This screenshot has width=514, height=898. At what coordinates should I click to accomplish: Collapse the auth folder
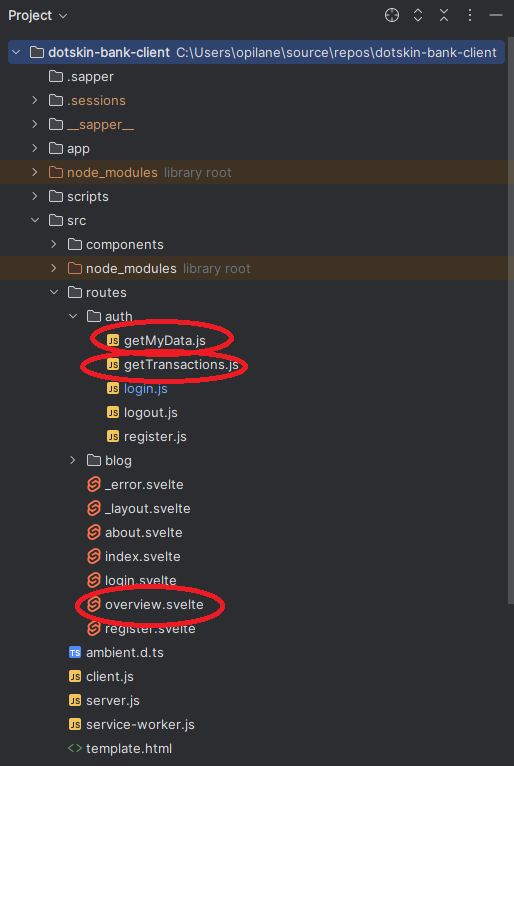(x=73, y=316)
